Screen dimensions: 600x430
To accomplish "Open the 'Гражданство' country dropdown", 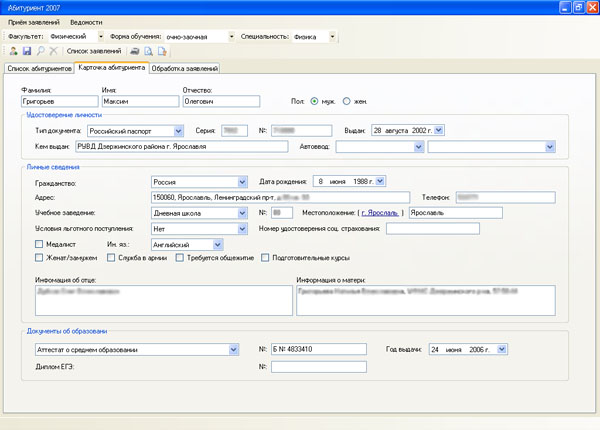I will [243, 182].
